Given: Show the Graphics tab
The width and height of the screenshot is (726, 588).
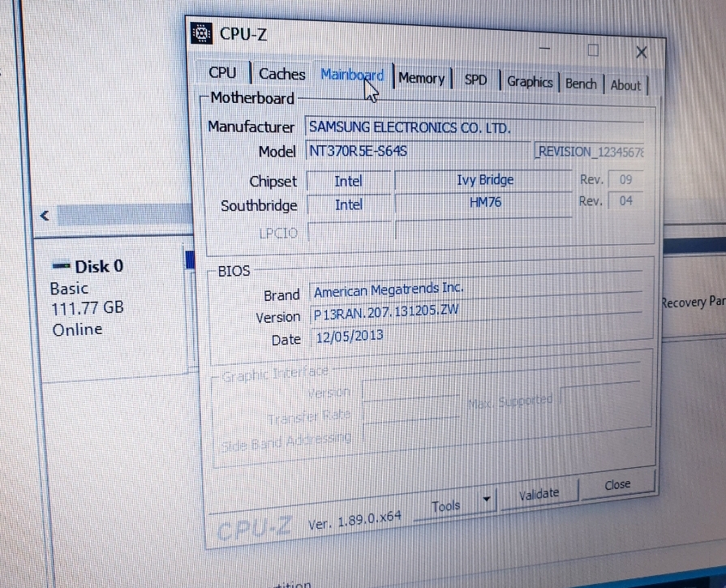Looking at the screenshot, I should tap(530, 82).
